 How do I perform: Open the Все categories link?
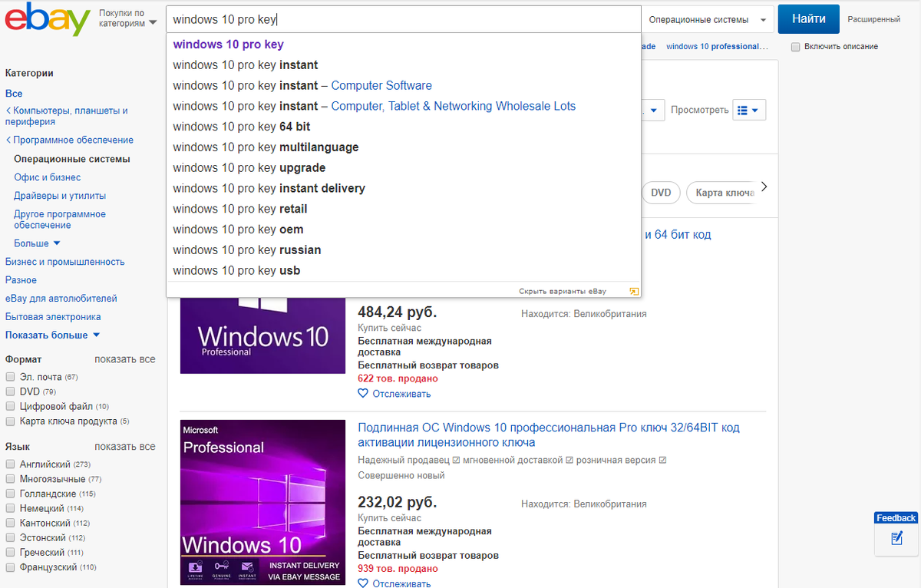[x=14, y=94]
